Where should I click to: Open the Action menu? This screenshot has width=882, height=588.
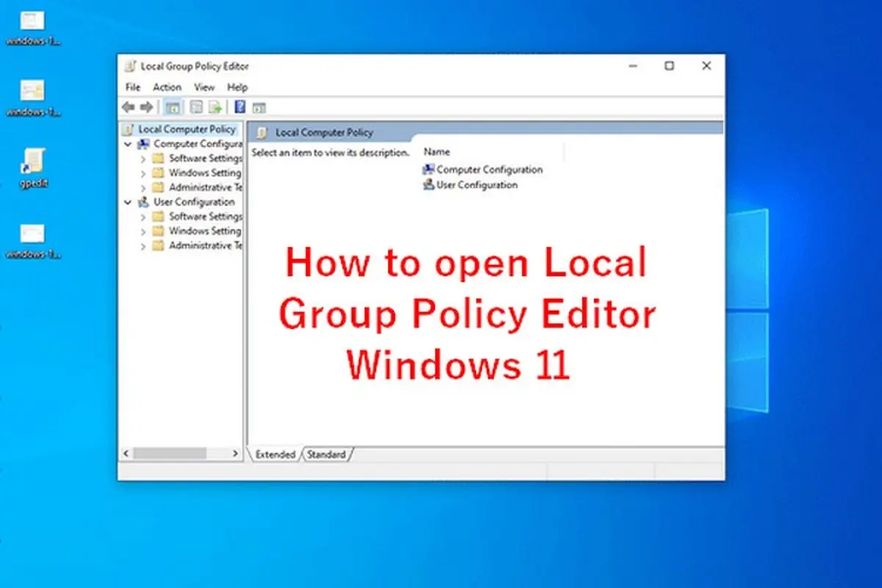coord(167,87)
